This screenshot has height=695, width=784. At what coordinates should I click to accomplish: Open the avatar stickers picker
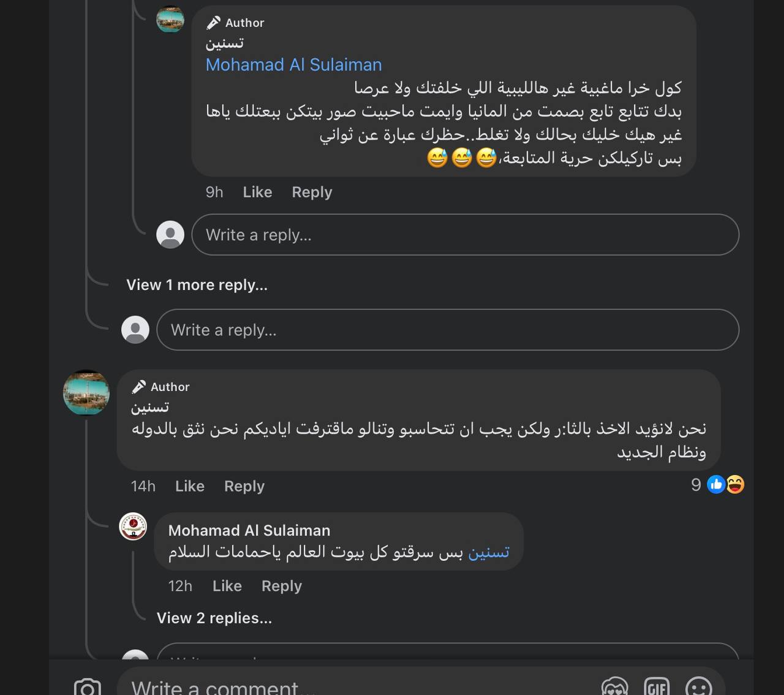614,688
